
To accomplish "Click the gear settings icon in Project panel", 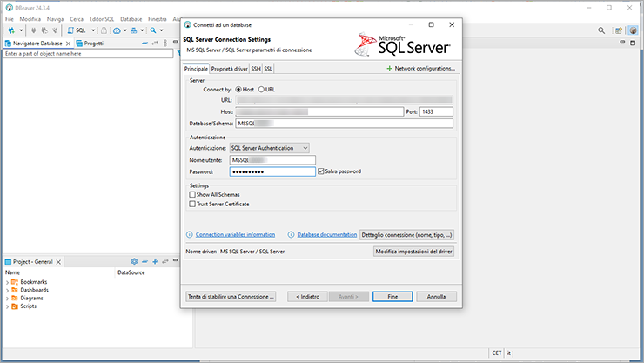I will click(134, 261).
